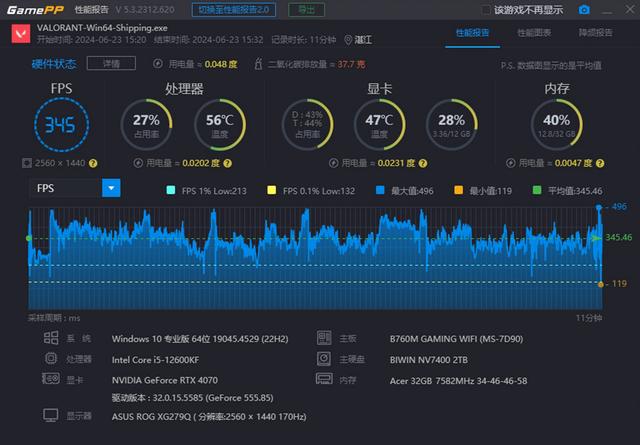Click the BIWIN NV7400 2TB text
Image resolution: width=640 pixels, height=445 pixels.
[429, 360]
